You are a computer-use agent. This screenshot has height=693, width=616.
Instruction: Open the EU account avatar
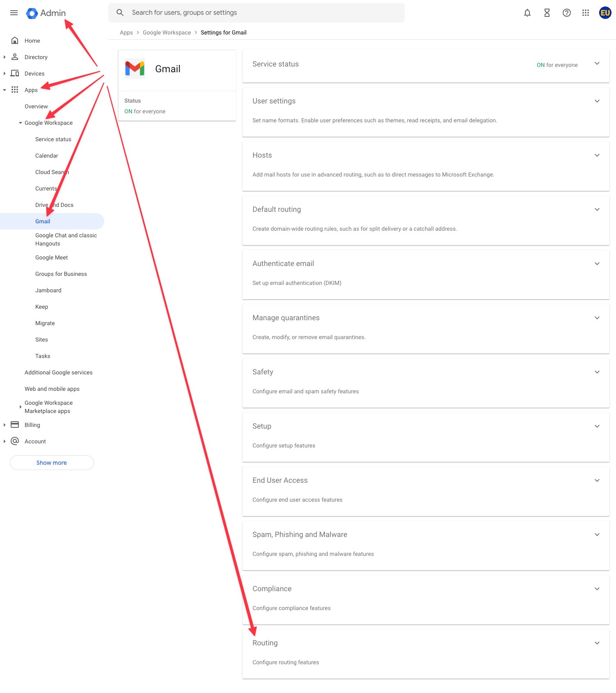coord(605,13)
